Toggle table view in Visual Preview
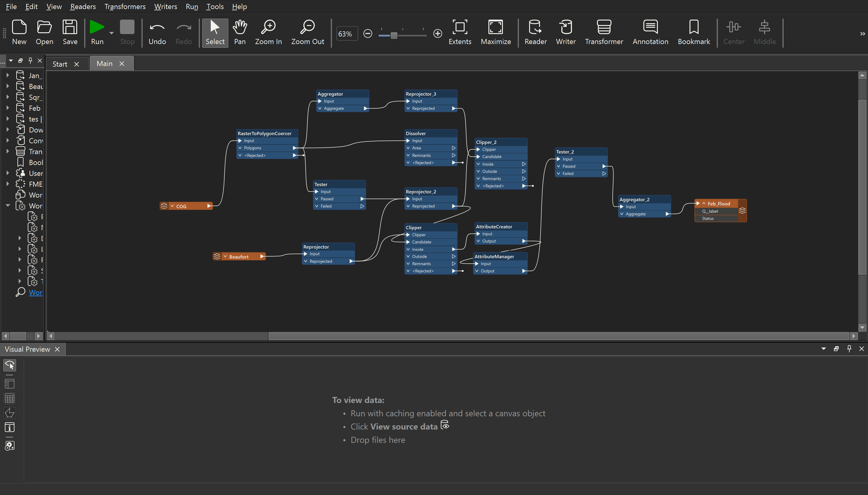Image resolution: width=868 pixels, height=495 pixels. [10, 398]
